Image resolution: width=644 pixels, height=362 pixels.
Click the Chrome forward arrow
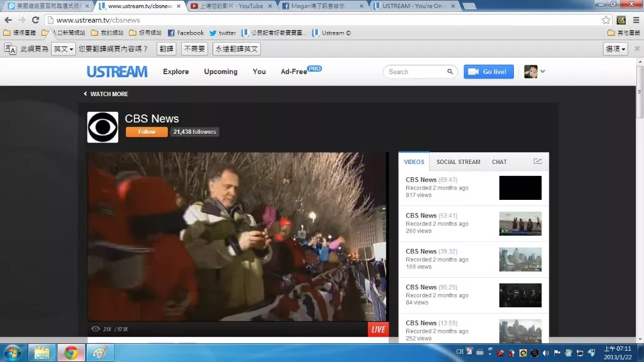[x=22, y=19]
